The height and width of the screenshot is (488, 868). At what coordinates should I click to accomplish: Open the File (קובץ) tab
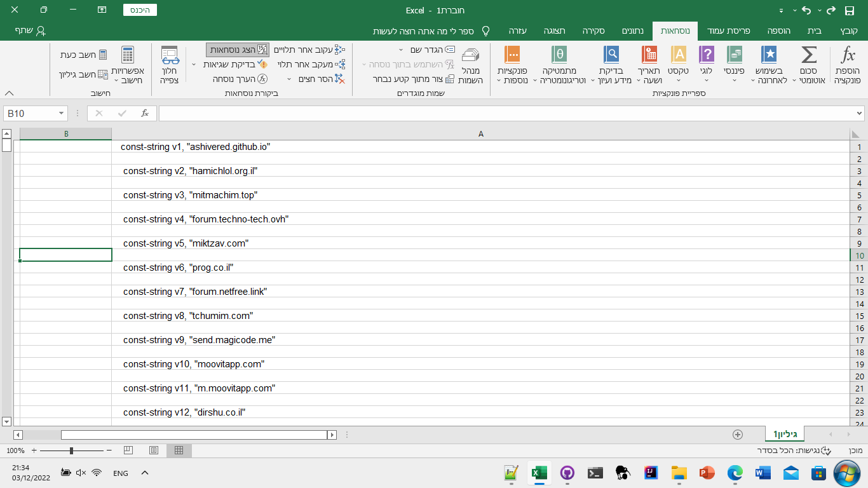[x=849, y=30]
